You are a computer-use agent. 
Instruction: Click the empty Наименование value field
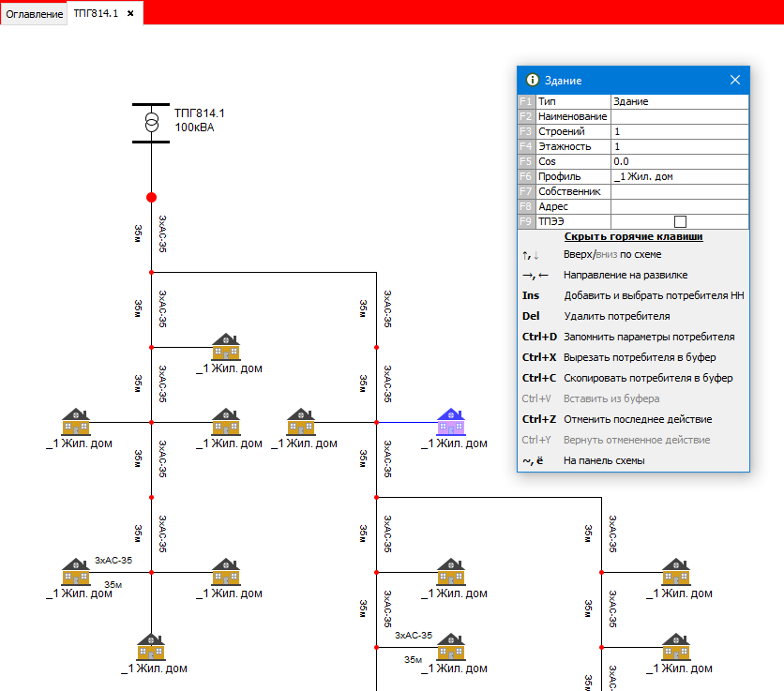point(680,116)
